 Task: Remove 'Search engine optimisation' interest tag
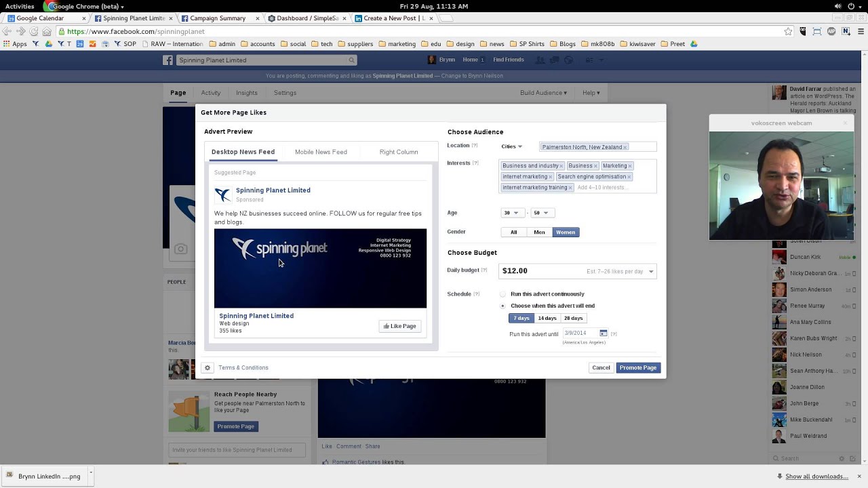[x=629, y=177]
